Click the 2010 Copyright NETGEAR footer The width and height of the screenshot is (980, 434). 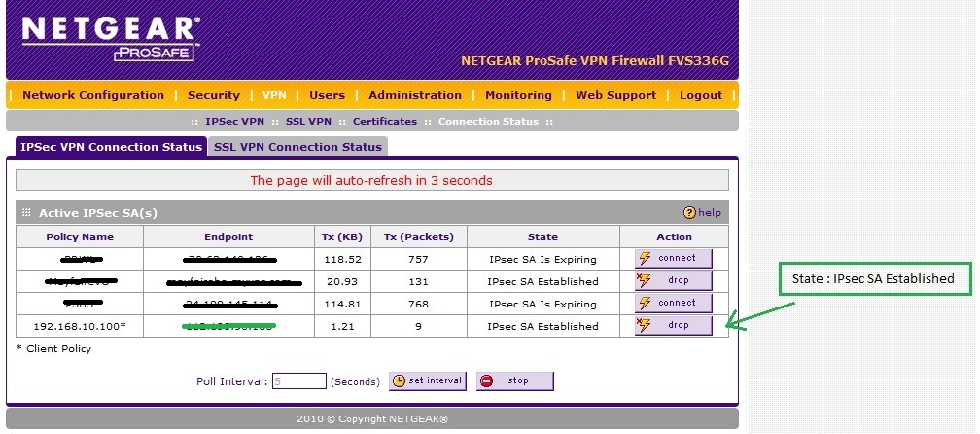tap(371, 419)
